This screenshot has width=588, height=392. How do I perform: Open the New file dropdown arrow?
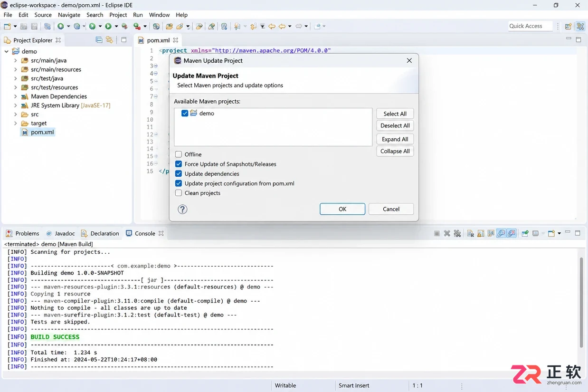coord(15,27)
